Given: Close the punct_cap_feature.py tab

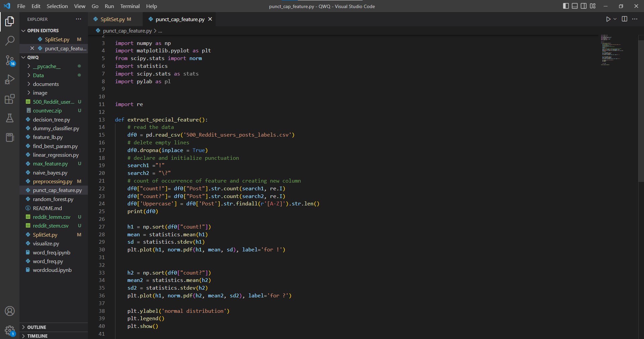Looking at the screenshot, I should (x=210, y=19).
